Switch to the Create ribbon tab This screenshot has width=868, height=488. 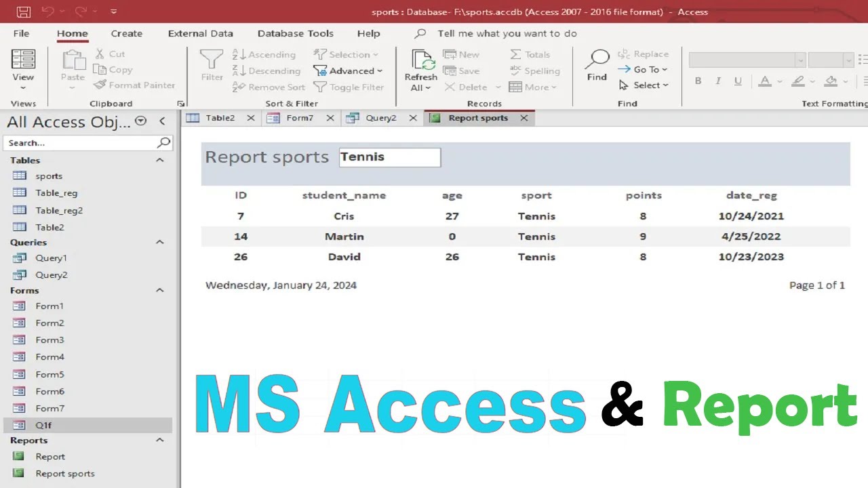tap(127, 33)
